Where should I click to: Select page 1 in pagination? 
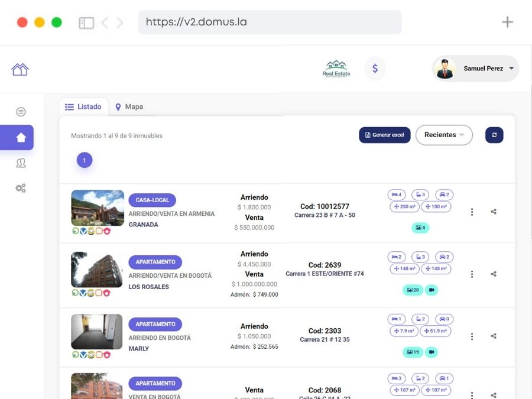85,160
